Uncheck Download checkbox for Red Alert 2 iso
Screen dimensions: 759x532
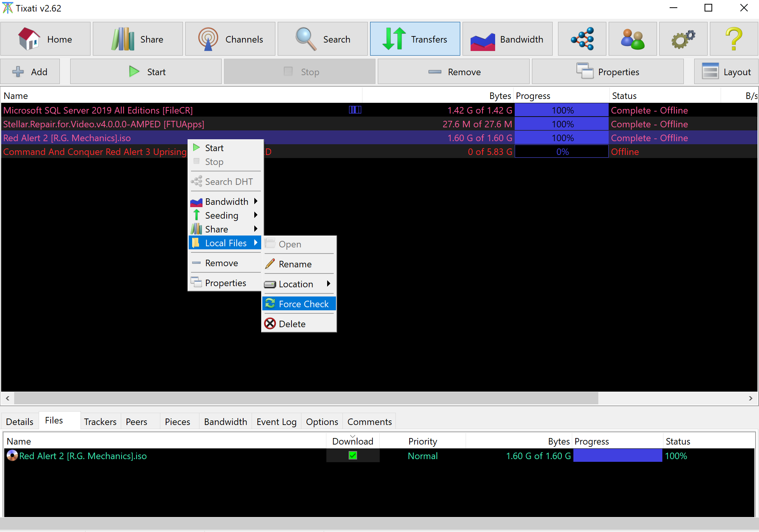coord(353,456)
